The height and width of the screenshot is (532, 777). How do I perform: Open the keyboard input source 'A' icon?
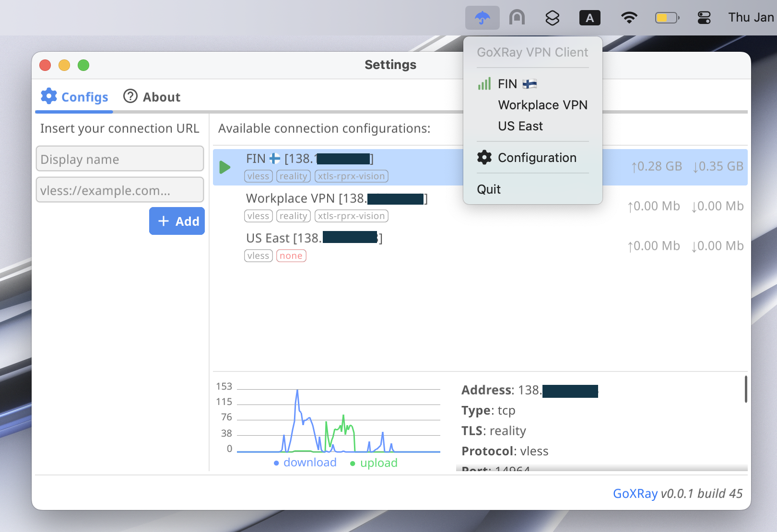coord(590,18)
